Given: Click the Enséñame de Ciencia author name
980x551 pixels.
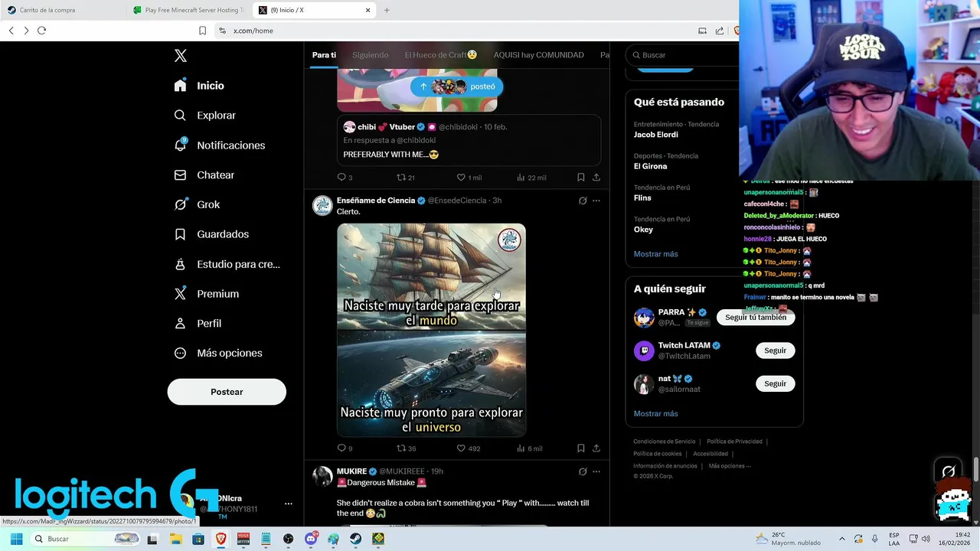Looking at the screenshot, I should click(x=376, y=201).
